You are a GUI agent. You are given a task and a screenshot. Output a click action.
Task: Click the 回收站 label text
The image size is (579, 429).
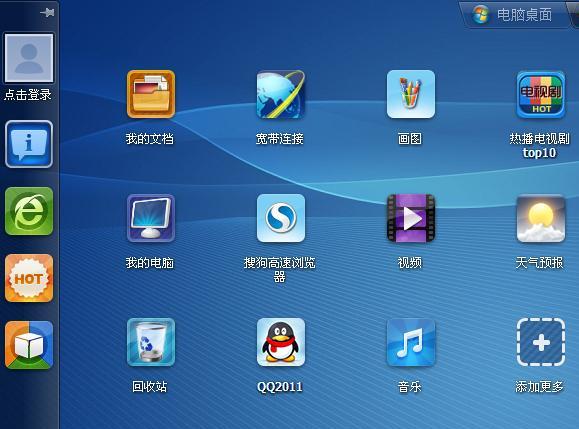pyautogui.click(x=150, y=387)
